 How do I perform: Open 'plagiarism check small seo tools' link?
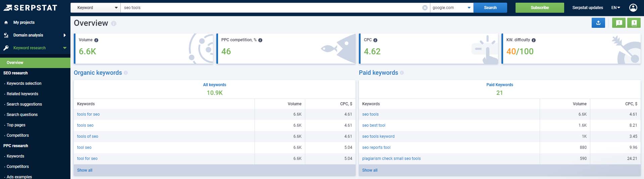[x=391, y=159]
